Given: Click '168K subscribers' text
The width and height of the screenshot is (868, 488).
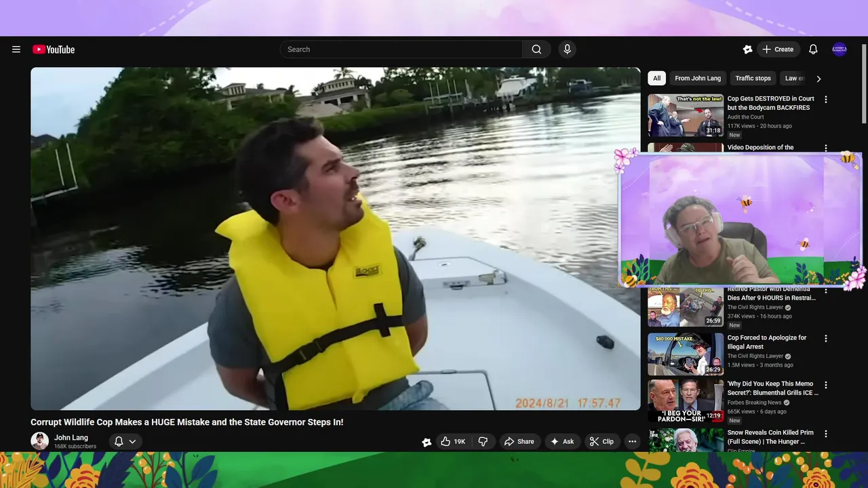Looking at the screenshot, I should tap(75, 447).
